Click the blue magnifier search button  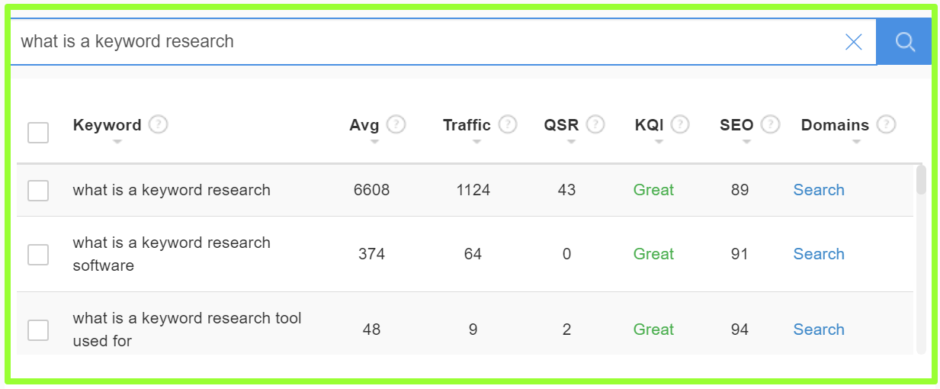pyautogui.click(x=905, y=41)
